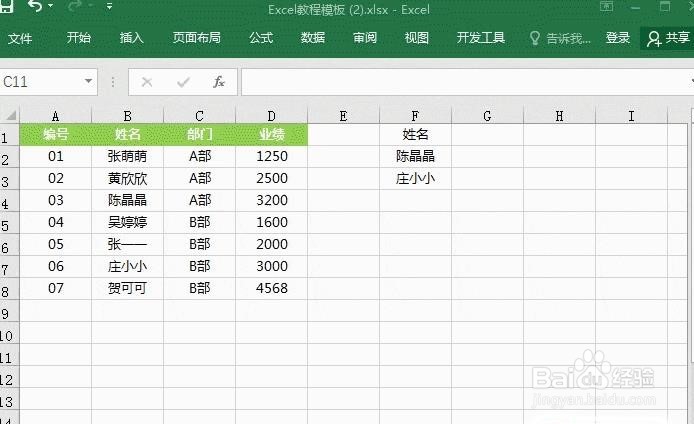The width and height of the screenshot is (694, 424).
Task: Select column G header
Action: tap(487, 116)
